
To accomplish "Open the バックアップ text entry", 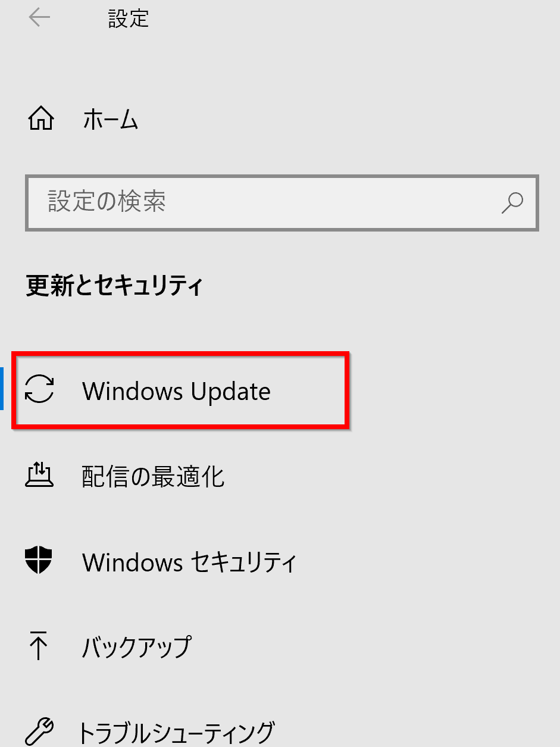I will (137, 646).
